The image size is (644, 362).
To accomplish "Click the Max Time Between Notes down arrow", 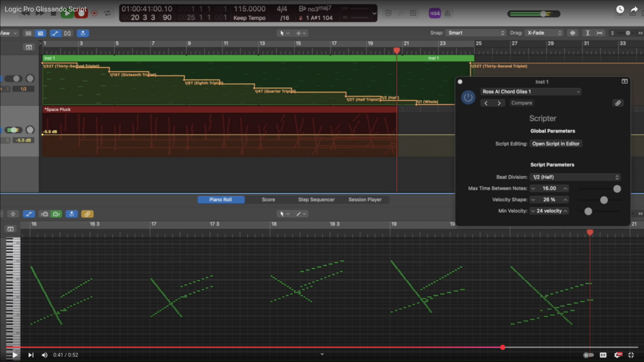I will (533, 188).
